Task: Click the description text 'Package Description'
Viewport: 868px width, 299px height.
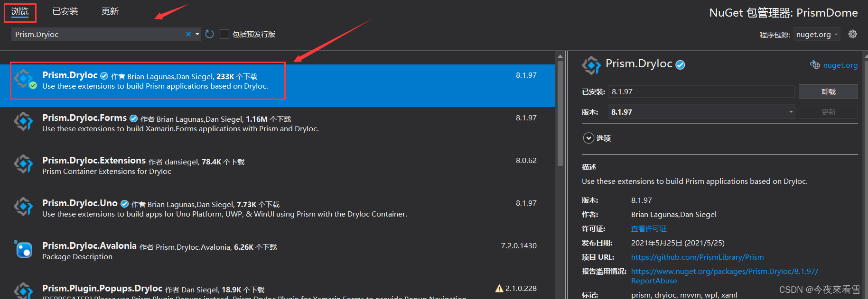Action: (x=77, y=257)
